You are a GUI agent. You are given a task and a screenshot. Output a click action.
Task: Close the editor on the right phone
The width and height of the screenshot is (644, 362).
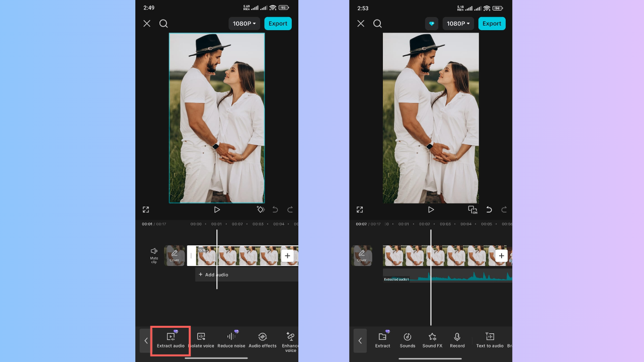361,24
